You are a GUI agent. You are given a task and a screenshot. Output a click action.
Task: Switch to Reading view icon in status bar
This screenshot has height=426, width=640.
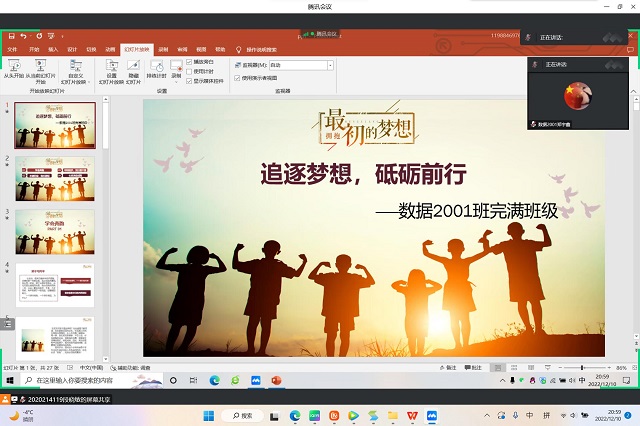(531, 368)
